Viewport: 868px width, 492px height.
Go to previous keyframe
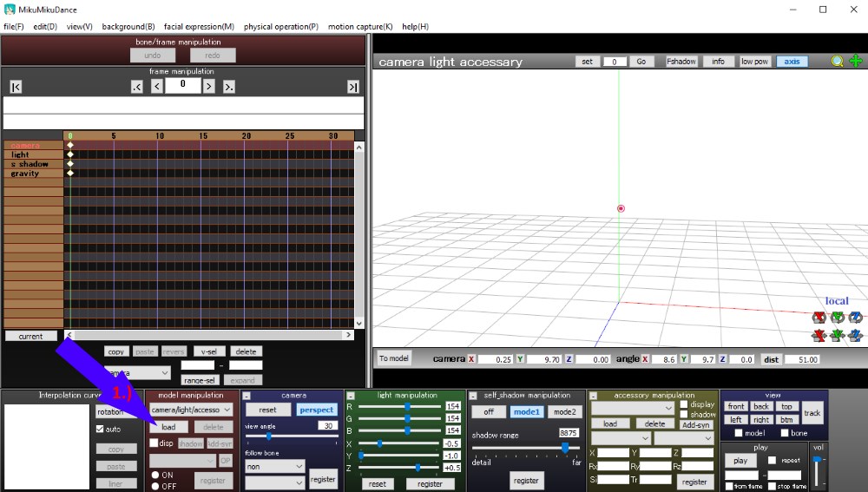pos(137,87)
